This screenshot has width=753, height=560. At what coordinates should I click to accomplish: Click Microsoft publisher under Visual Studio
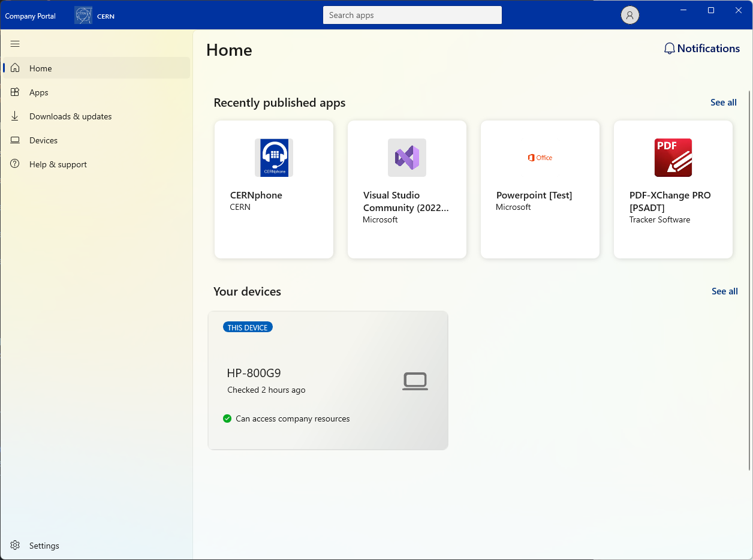[381, 219]
